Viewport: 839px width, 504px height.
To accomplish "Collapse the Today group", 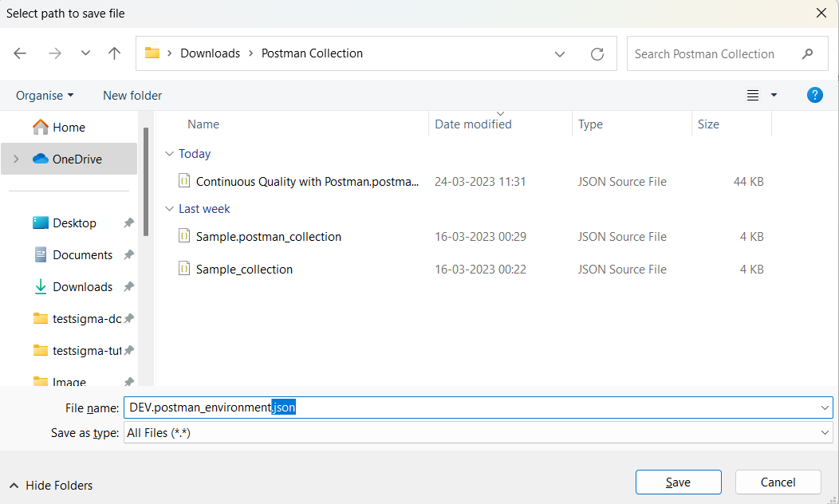I will (169, 154).
